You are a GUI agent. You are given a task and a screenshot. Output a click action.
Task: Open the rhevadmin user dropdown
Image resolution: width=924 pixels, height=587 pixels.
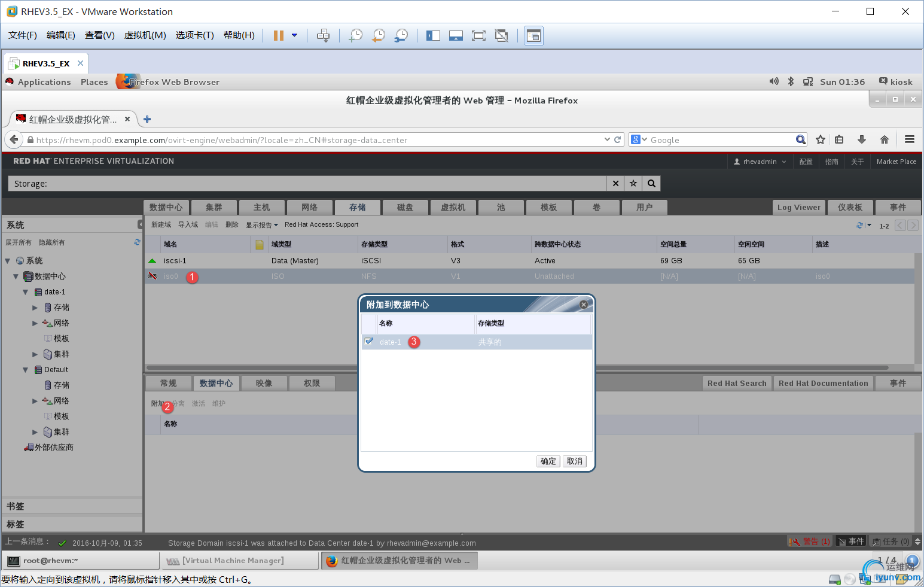click(760, 162)
